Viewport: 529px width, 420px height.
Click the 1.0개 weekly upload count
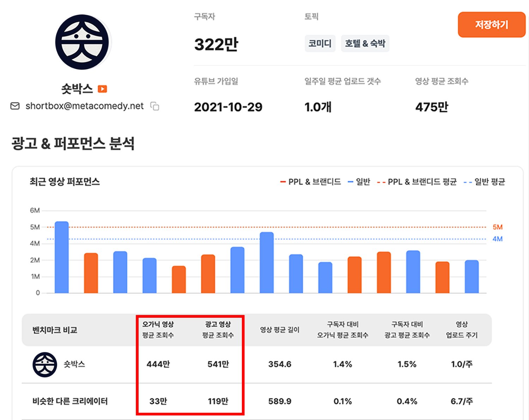(318, 107)
